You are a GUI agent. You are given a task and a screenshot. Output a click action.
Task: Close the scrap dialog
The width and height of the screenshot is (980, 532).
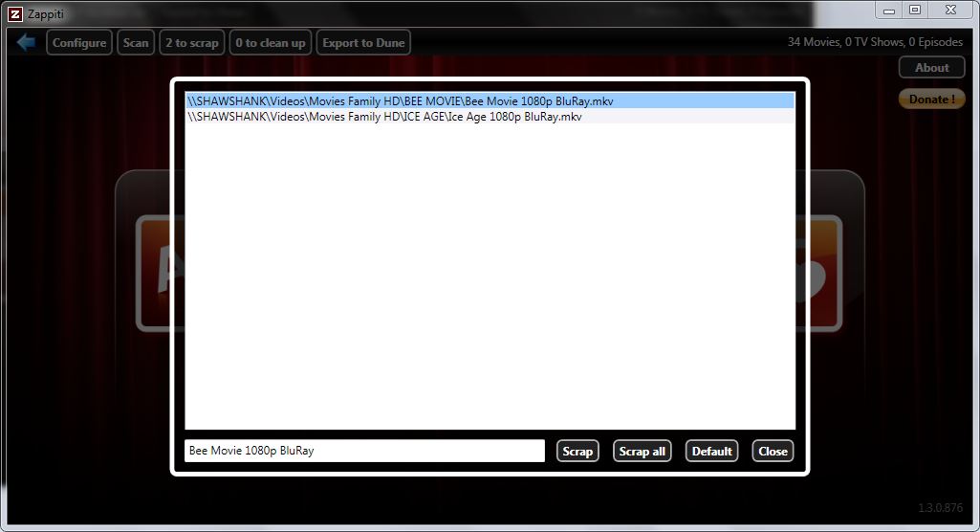coord(773,452)
